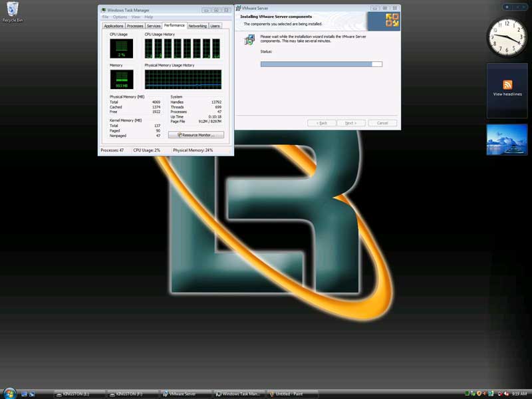This screenshot has height=399, width=532.
Task: Click the Task Manager title bar icon
Action: click(x=104, y=10)
